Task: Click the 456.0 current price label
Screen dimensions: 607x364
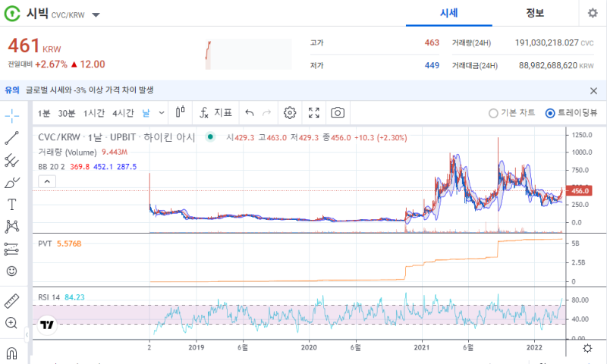Action: [578, 191]
